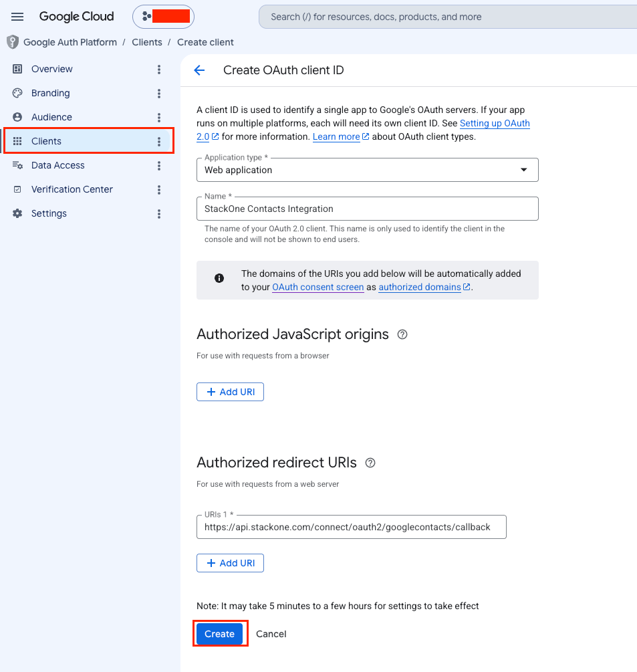Open more options for Settings
The height and width of the screenshot is (672, 637).
pos(159,213)
